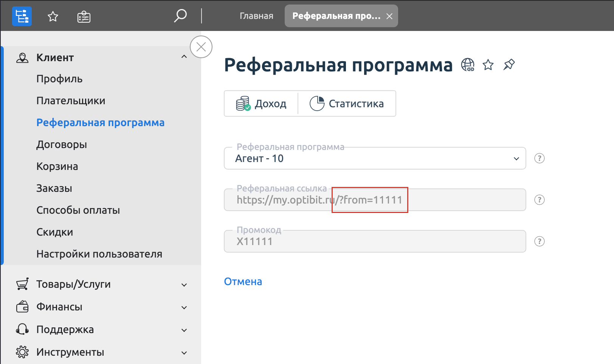Collapse the Клиент section chevron

[x=184, y=57]
